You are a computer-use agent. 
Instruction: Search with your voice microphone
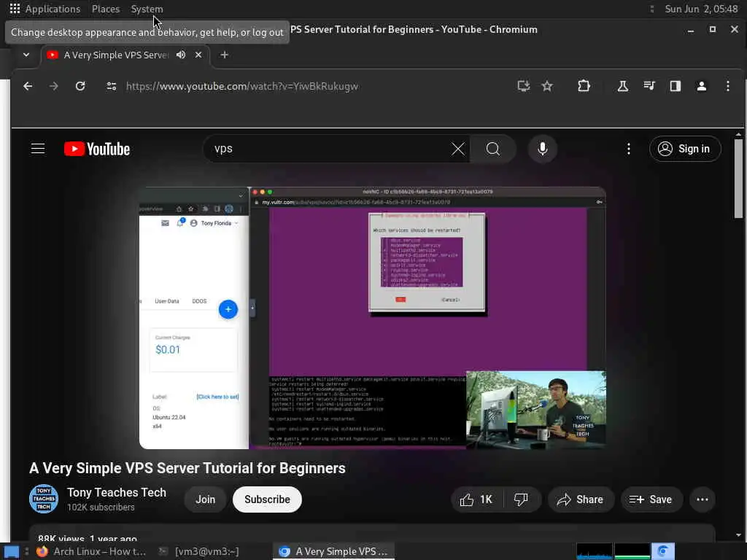coord(542,149)
